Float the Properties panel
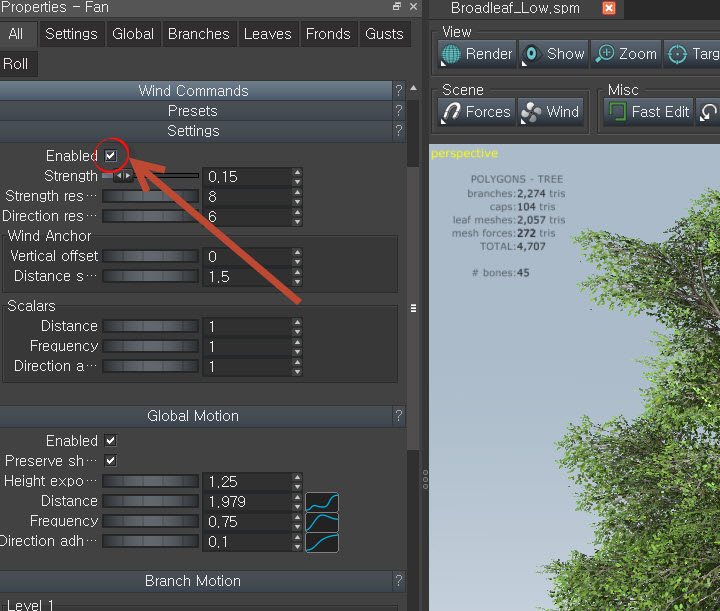Viewport: 720px width, 611px height. pyautogui.click(x=397, y=6)
